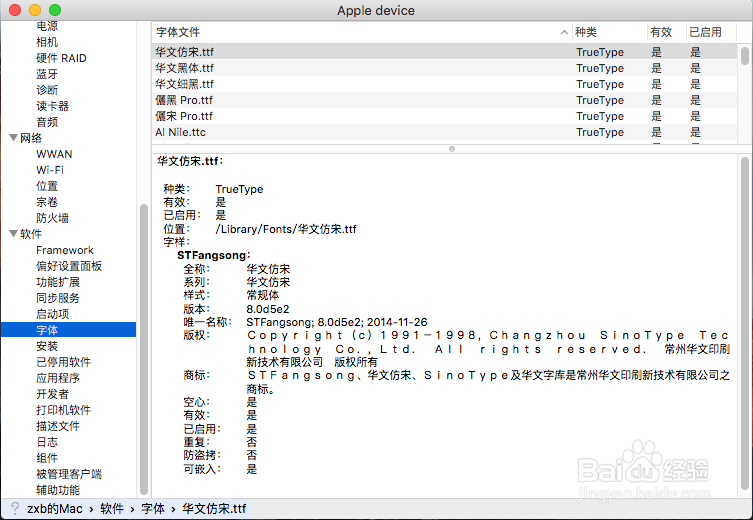Select the Al Nile.ttc row

(x=444, y=132)
